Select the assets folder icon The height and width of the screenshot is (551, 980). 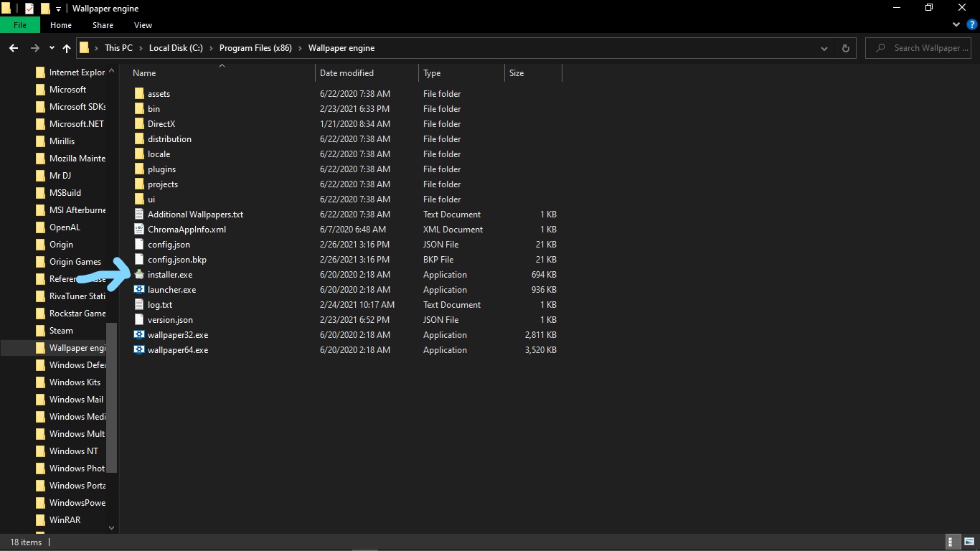[139, 94]
